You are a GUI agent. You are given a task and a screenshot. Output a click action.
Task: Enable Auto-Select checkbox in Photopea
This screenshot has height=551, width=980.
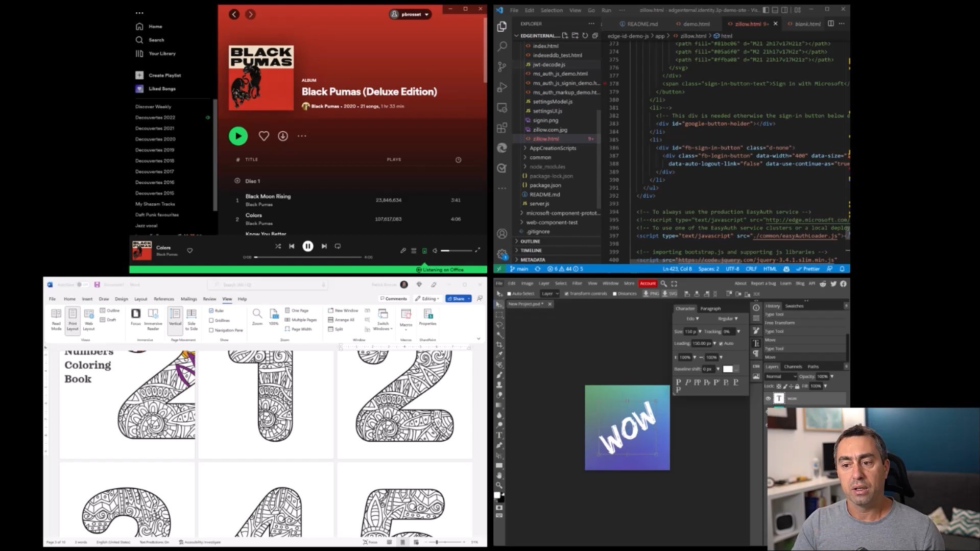tap(509, 294)
